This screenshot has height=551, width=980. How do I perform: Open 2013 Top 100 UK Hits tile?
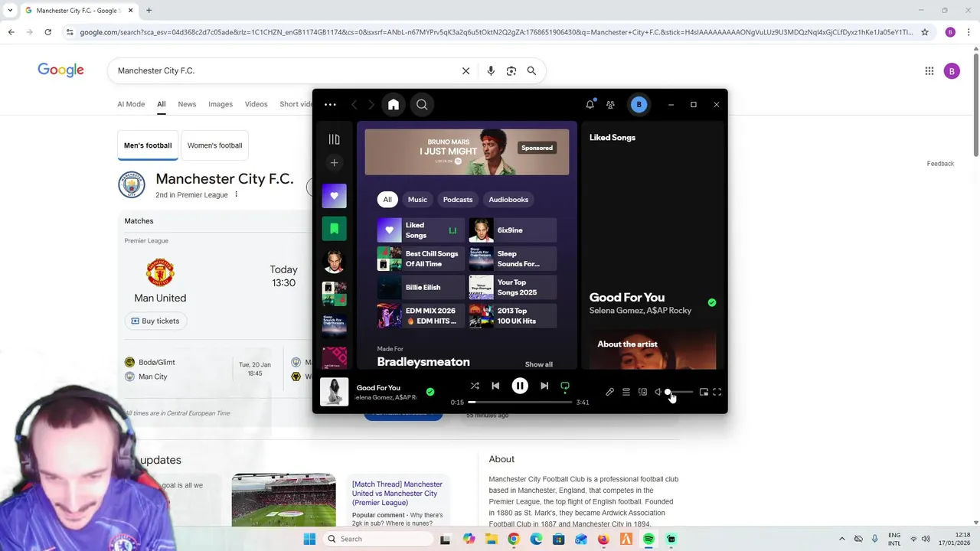pos(512,315)
